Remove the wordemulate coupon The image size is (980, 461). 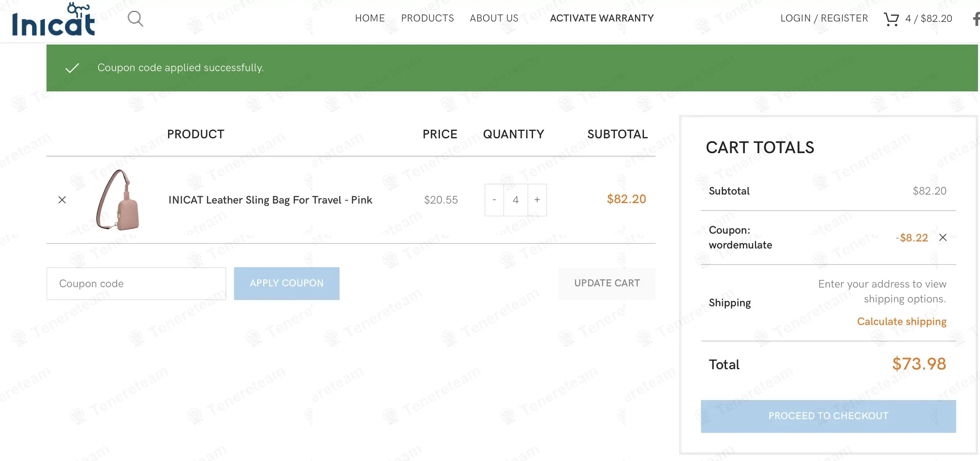943,238
